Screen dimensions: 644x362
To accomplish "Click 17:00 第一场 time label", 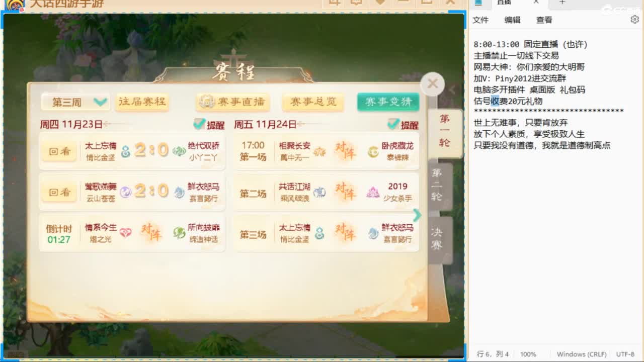I will coord(253,151).
